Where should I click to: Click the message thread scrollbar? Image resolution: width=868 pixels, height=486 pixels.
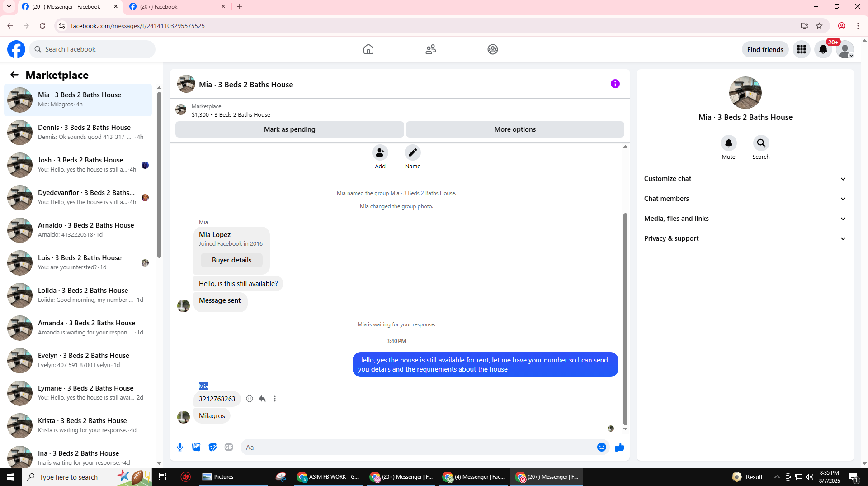coord(625,319)
